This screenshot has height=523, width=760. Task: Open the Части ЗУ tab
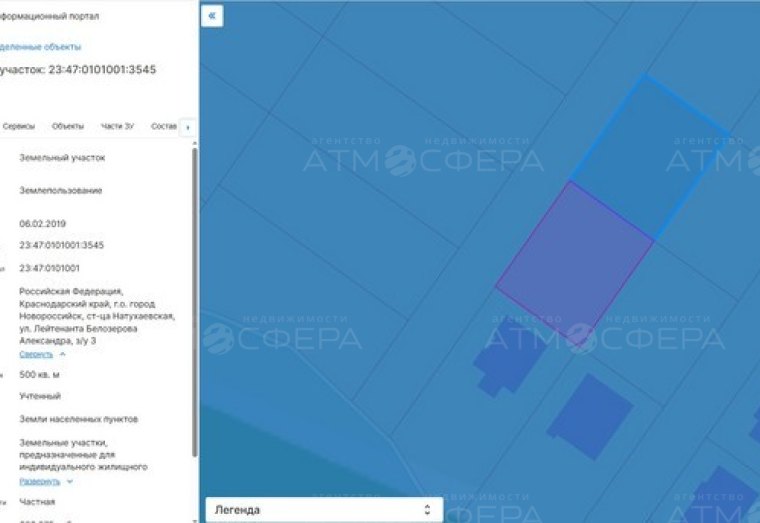point(117,127)
